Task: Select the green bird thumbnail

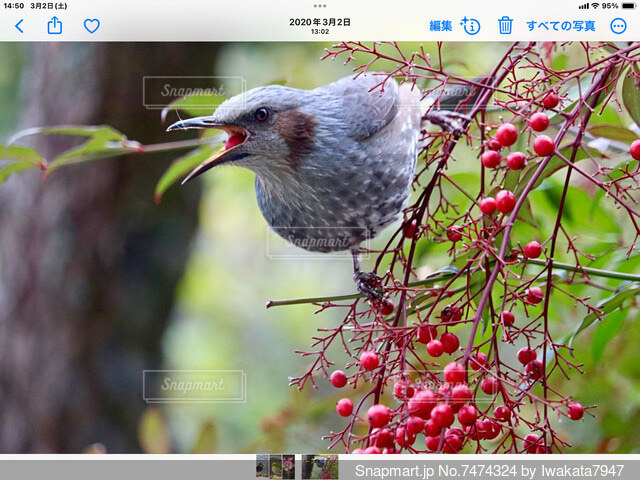Action: coord(275,467)
